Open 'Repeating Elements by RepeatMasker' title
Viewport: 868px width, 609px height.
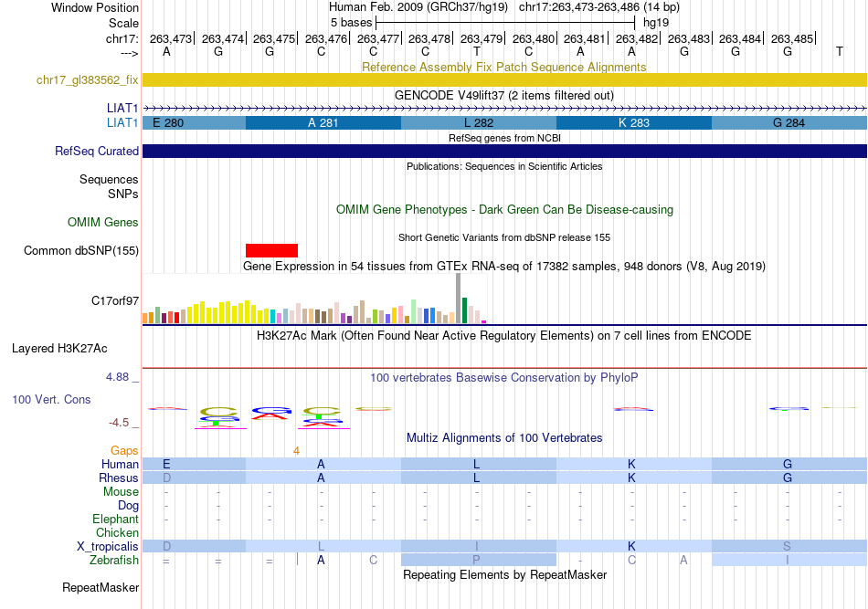click(504, 574)
